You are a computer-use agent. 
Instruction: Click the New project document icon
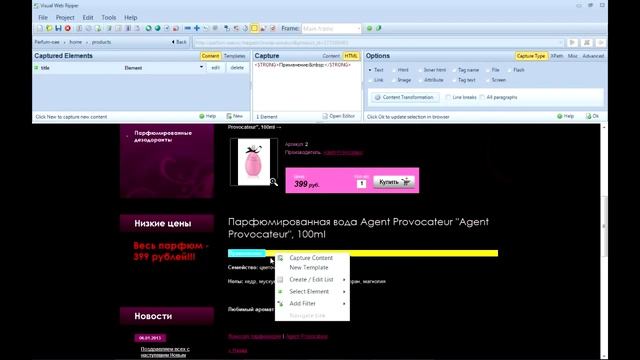click(40, 28)
